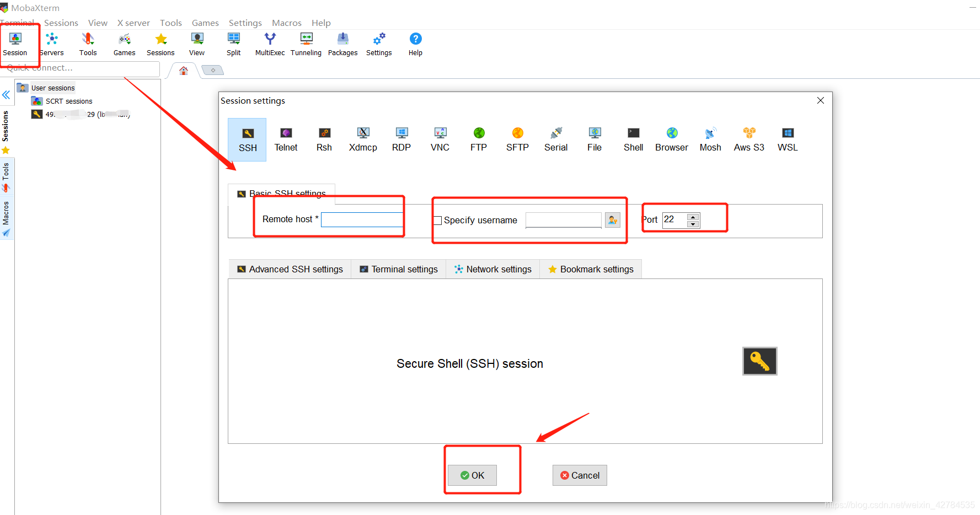The width and height of the screenshot is (980, 515).
Task: Focus the Remote host input field
Action: [x=362, y=219]
